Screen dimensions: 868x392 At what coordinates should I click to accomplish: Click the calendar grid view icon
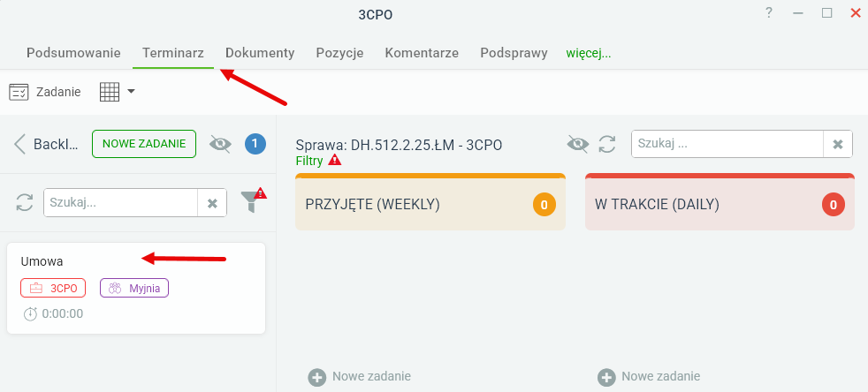click(x=110, y=92)
